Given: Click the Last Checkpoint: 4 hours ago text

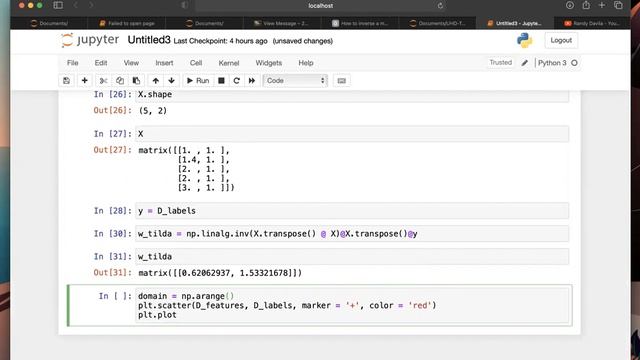Looking at the screenshot, I should tap(220, 41).
